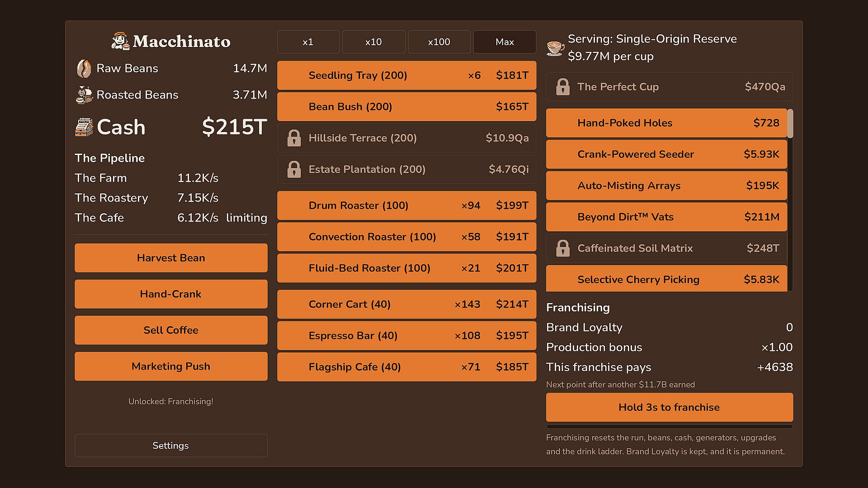The height and width of the screenshot is (488, 868).
Task: Click the Brand Loyalty value 0
Action: coord(789,328)
